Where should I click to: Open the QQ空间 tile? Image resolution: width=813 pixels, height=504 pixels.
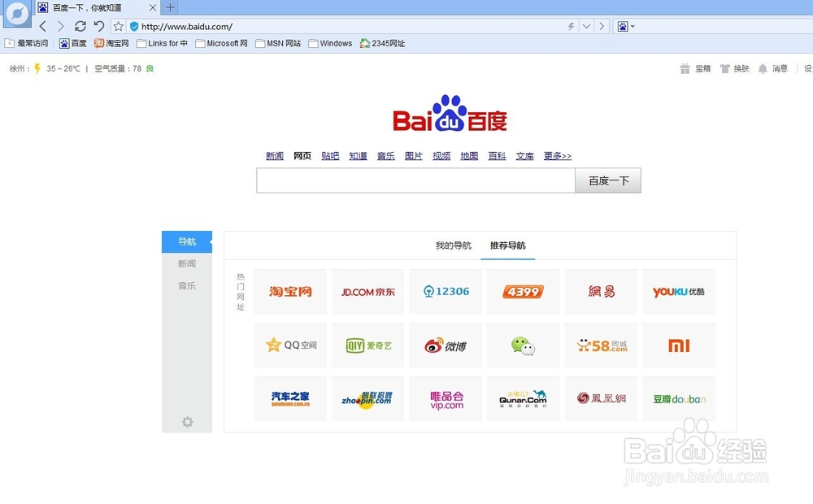[x=290, y=345]
